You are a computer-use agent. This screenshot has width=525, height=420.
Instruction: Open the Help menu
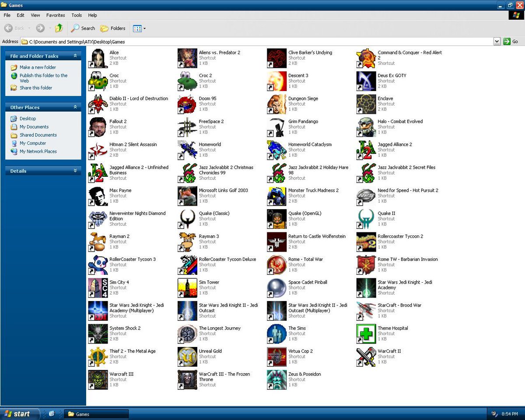tap(92, 15)
